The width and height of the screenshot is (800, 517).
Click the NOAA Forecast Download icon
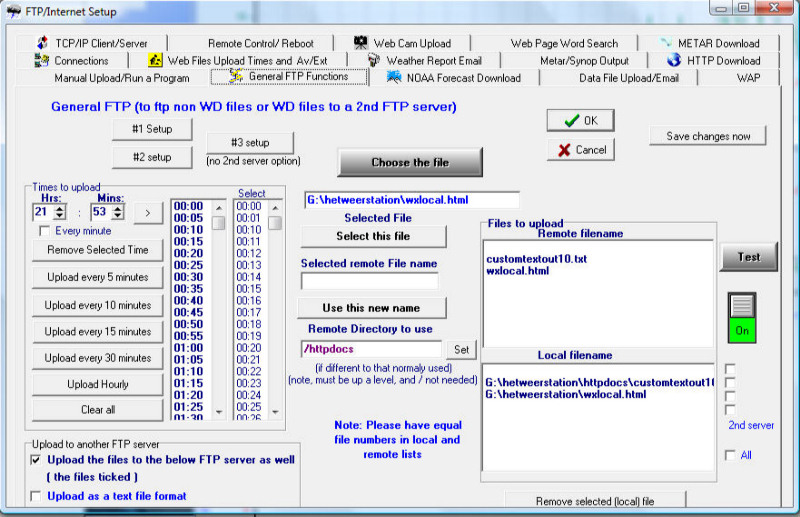[394, 78]
